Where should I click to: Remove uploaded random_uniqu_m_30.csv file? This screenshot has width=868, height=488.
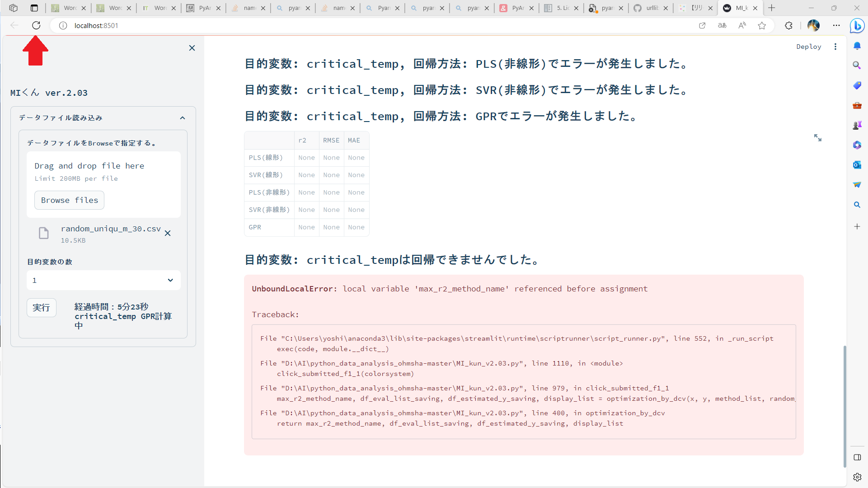[x=168, y=233]
